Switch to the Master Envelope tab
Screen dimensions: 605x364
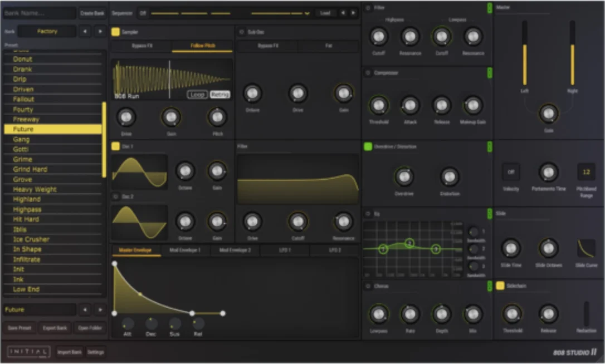(x=135, y=250)
